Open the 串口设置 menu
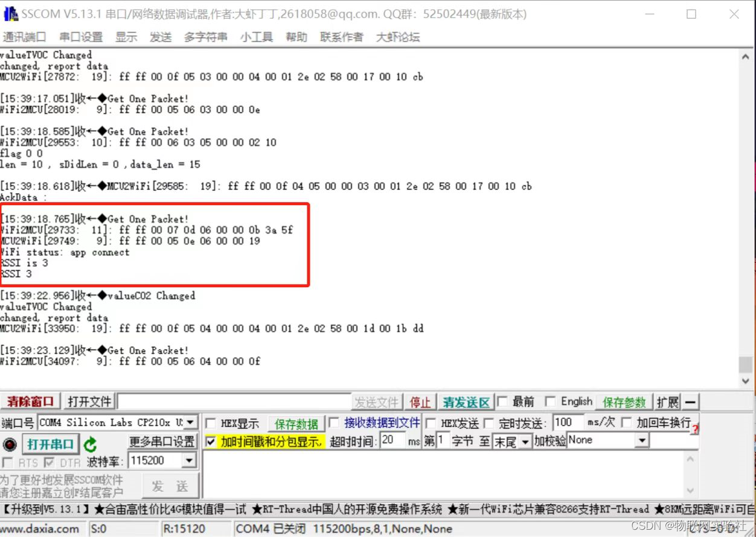 tap(81, 37)
